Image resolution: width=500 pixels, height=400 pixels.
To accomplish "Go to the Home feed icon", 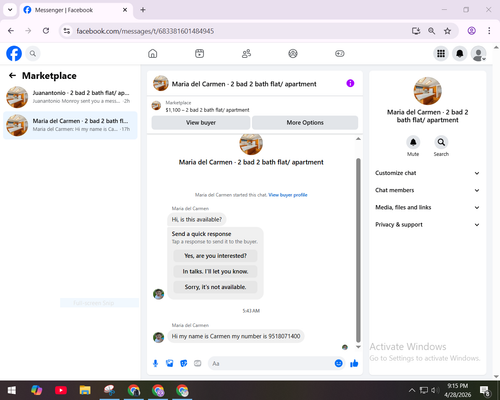I will point(153,53).
